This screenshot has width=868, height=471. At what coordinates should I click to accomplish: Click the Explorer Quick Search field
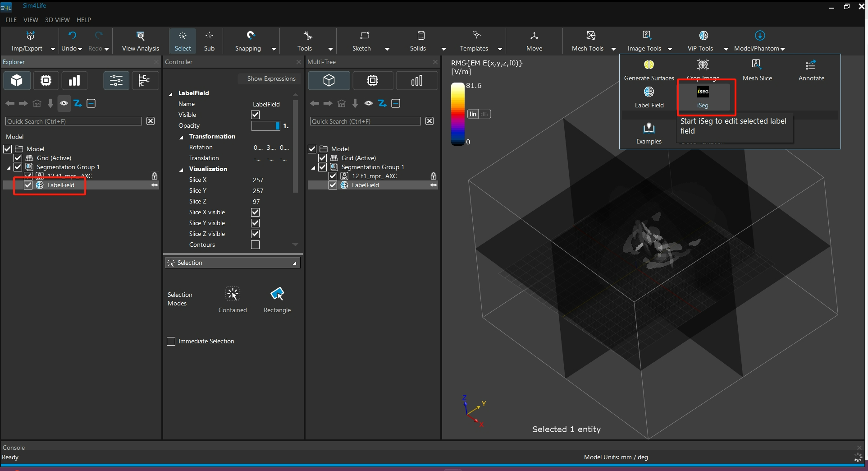click(x=74, y=121)
